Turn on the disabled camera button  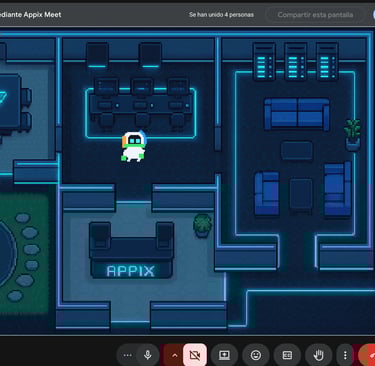coord(195,355)
